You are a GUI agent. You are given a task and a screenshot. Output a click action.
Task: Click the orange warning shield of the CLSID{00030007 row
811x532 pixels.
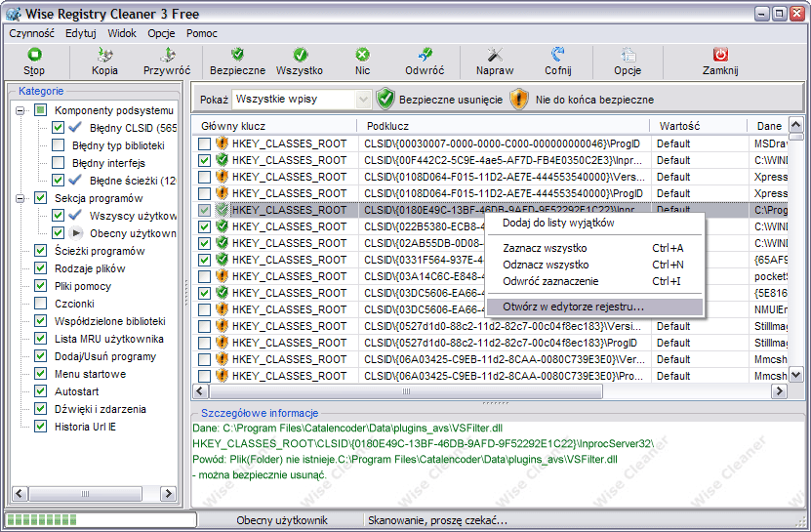point(222,143)
